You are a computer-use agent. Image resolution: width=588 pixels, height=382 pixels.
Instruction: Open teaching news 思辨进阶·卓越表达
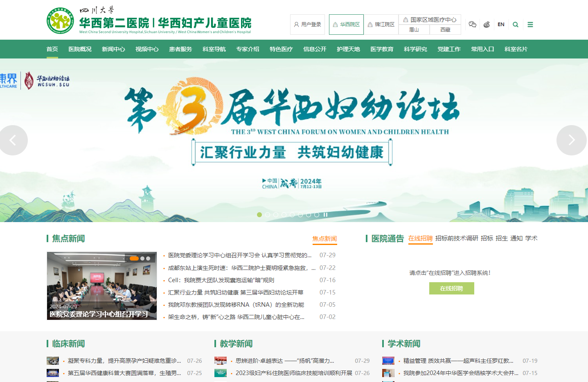point(285,361)
